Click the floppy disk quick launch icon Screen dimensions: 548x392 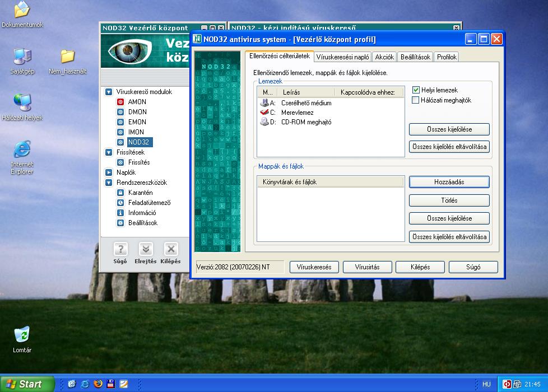[x=111, y=384]
